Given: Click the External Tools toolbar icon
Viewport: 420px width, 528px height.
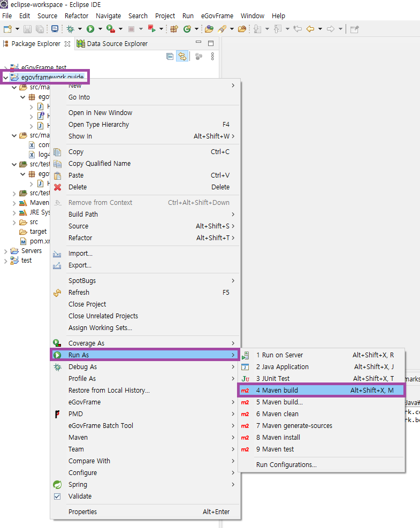Looking at the screenshot, I should tap(151, 29).
